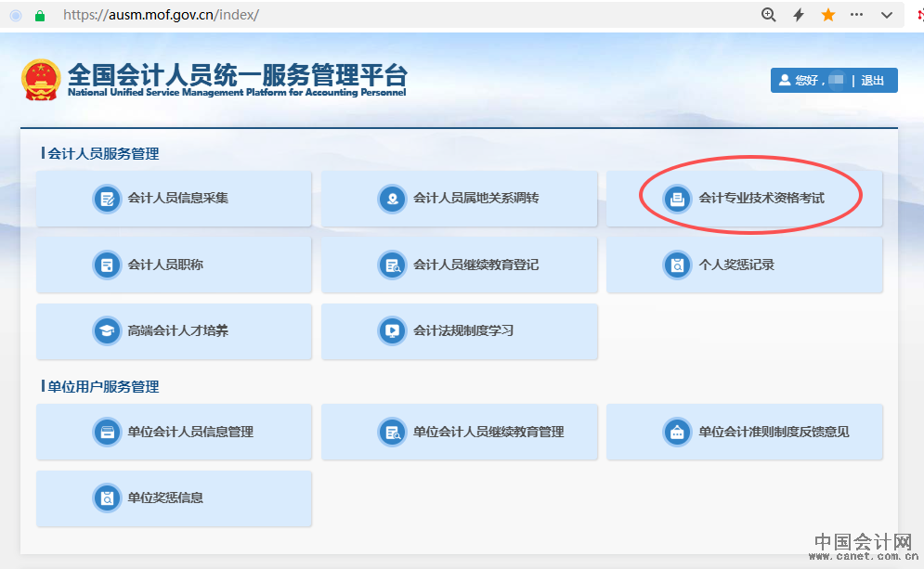Open the browser three-dot more menu
924x569 pixels.
click(857, 16)
